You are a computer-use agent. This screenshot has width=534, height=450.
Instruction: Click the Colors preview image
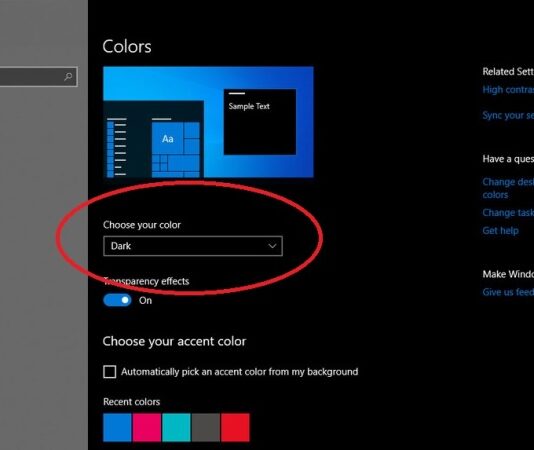click(x=208, y=122)
